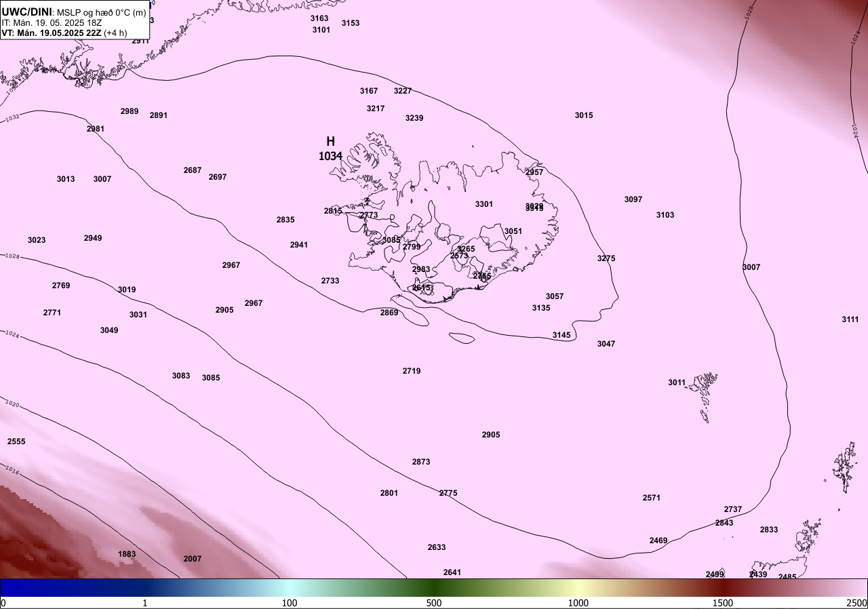The image size is (868, 609).
Task: Click the 3275 value
Action: click(x=606, y=258)
